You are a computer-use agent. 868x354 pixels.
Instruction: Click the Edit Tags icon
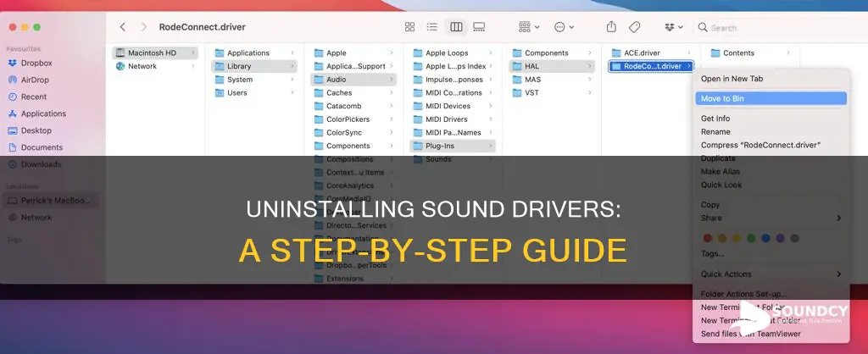pyautogui.click(x=634, y=27)
